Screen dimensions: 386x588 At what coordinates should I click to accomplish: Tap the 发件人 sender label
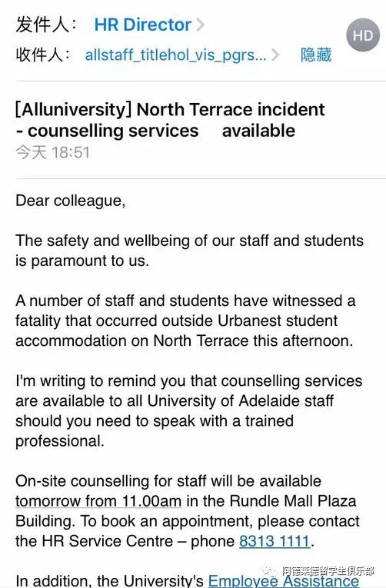pos(46,25)
